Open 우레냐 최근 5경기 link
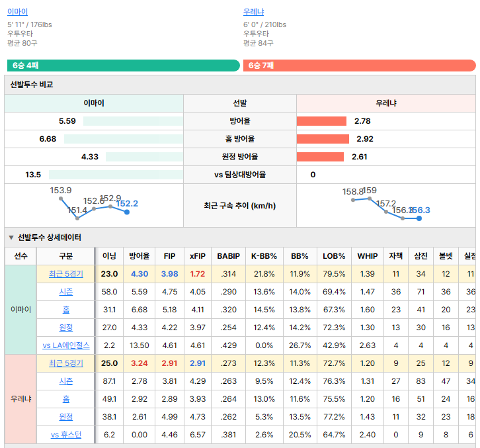Screen dimensions: 480x448 click(66, 363)
